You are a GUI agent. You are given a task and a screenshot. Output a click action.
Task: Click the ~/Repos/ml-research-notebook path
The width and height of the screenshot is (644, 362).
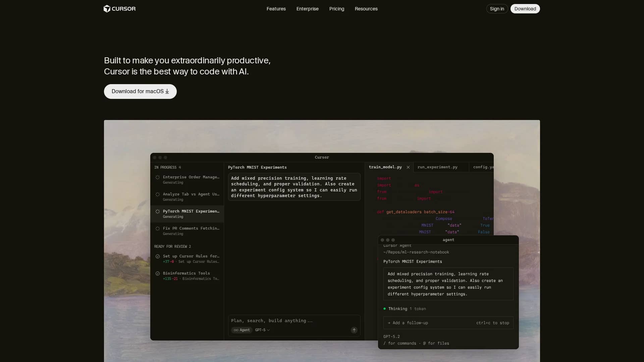[416, 252]
